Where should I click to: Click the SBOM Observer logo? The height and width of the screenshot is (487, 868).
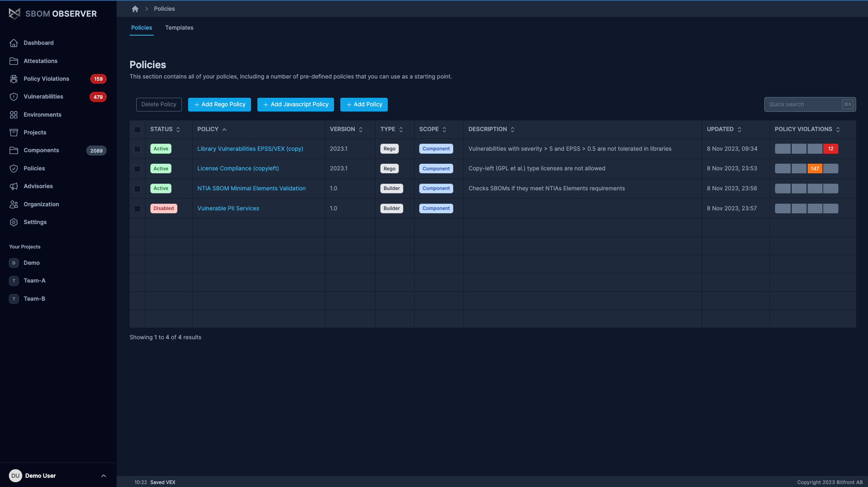(x=53, y=14)
